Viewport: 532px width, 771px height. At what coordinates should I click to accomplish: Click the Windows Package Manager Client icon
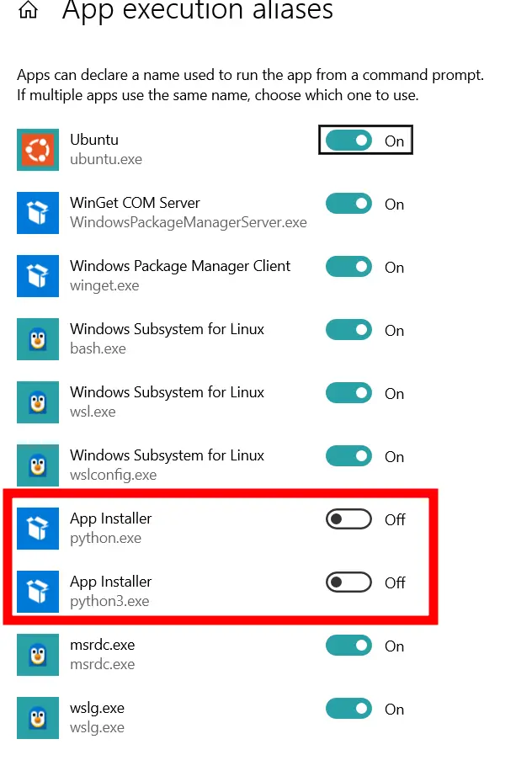(38, 276)
